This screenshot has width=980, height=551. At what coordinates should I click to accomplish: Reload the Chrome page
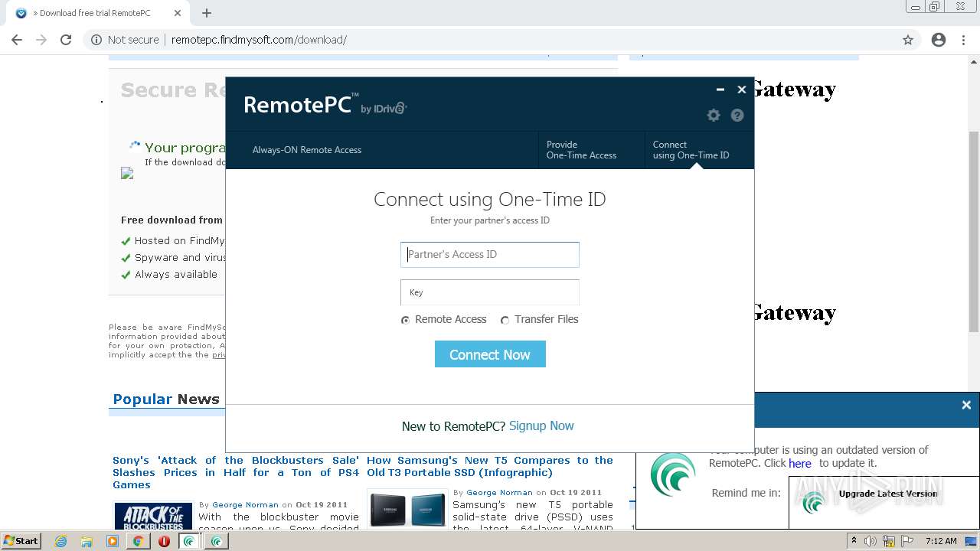click(x=66, y=40)
